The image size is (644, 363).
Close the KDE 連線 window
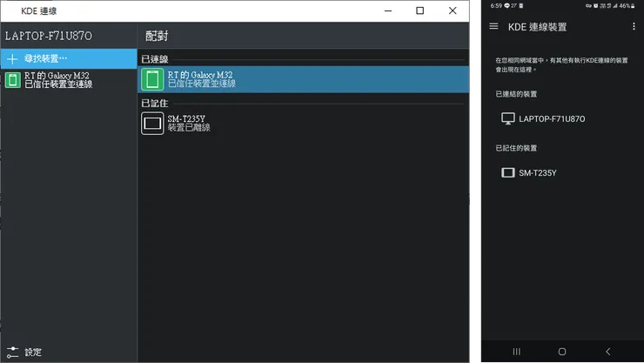point(453,10)
